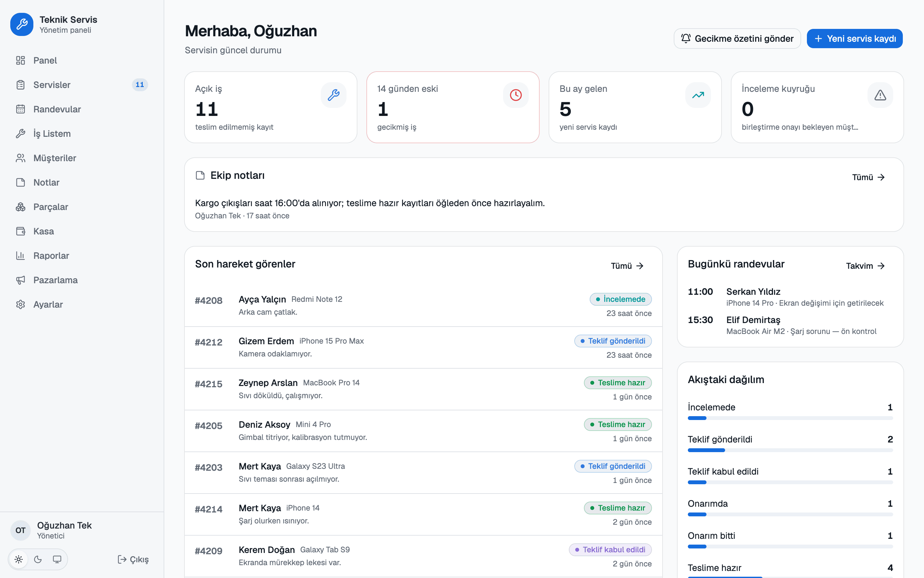Open the İnceleme kuyruğu stat card
Screen dimensions: 924x578
click(817, 108)
